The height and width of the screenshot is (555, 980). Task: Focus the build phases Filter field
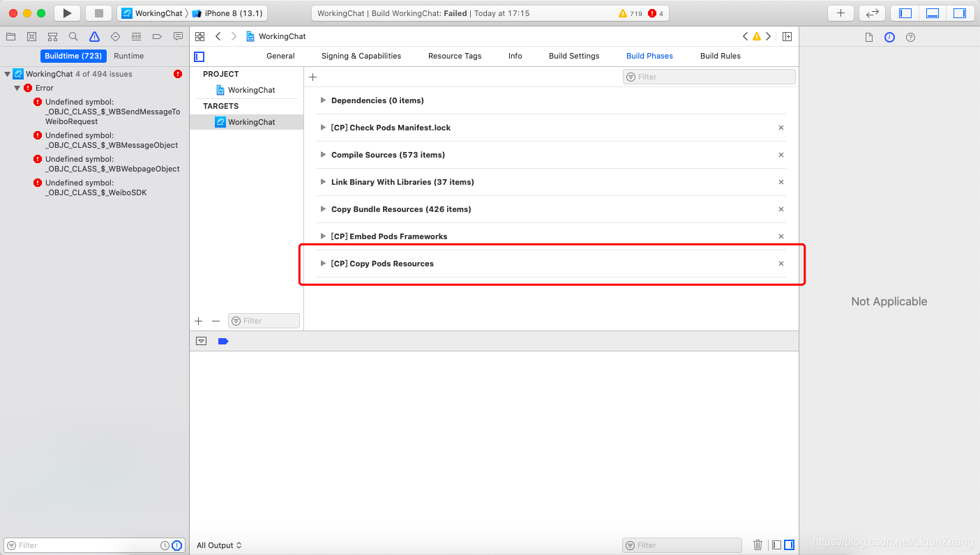click(x=709, y=77)
